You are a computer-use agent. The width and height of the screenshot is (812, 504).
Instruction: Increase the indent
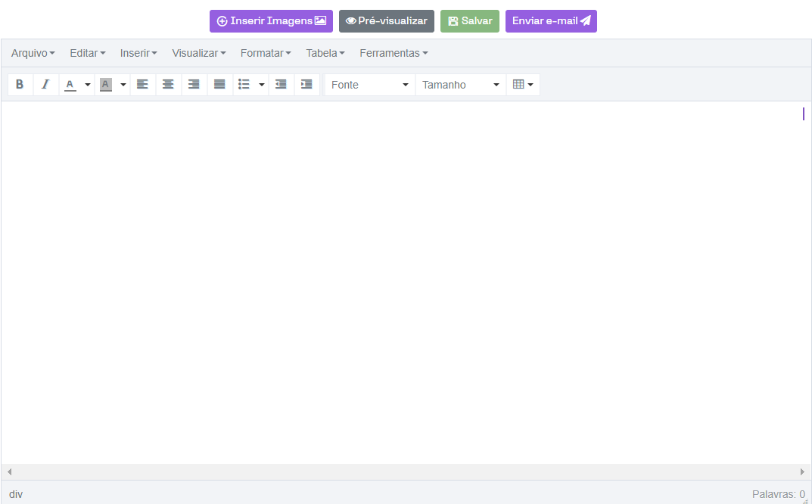pos(306,85)
